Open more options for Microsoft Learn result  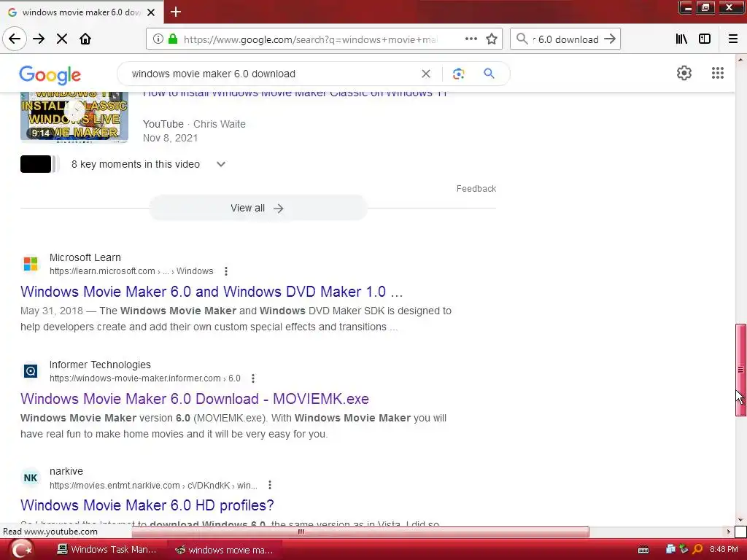point(226,271)
